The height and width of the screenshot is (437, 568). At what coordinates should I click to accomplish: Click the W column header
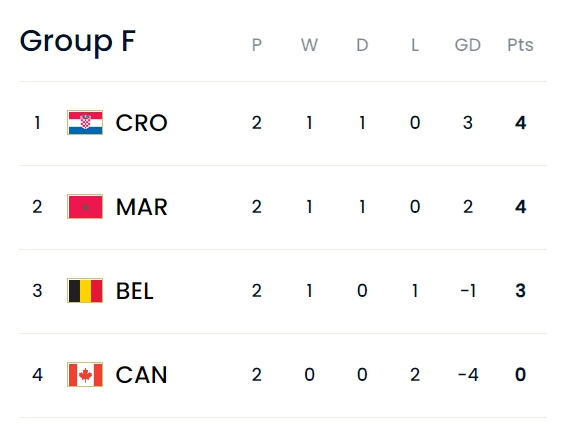[x=309, y=45]
